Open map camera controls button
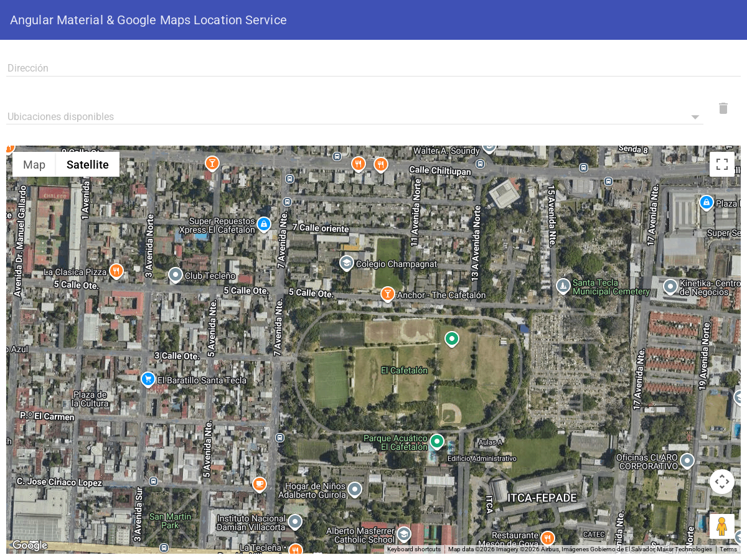The height and width of the screenshot is (560, 747). pyautogui.click(x=721, y=482)
